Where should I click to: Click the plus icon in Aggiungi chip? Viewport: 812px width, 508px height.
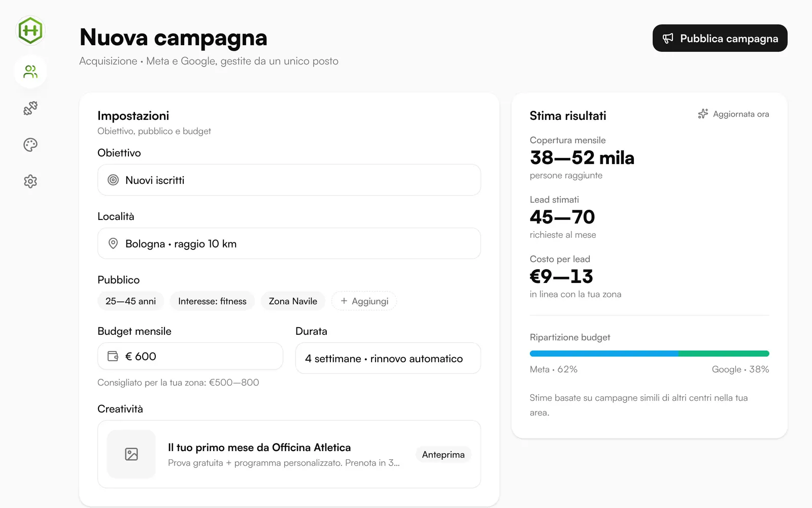[x=344, y=301]
